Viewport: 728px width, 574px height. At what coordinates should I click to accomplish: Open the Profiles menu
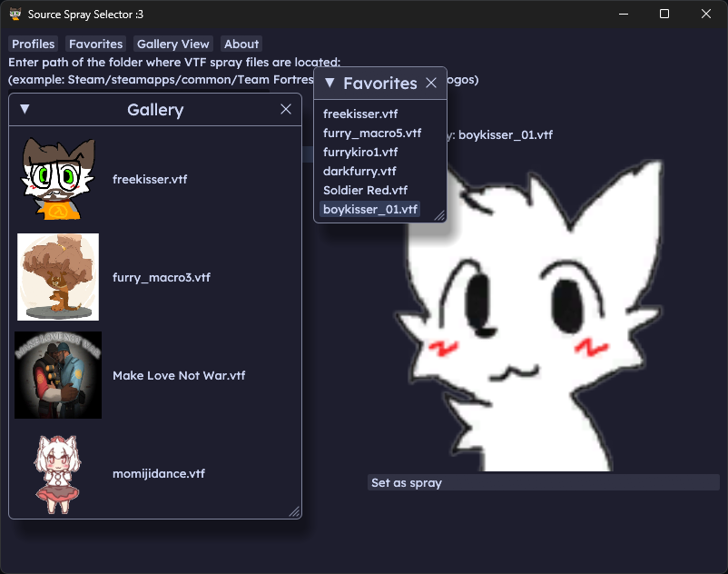(x=33, y=44)
